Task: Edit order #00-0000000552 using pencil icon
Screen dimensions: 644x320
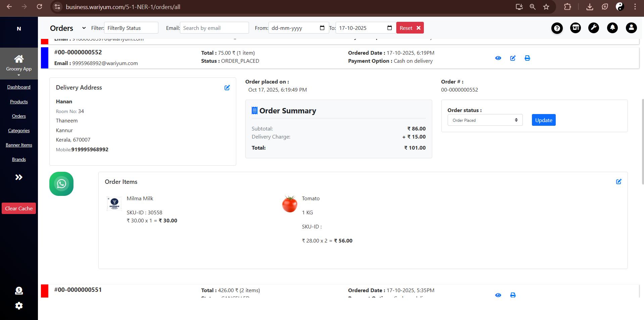Action: pyautogui.click(x=513, y=58)
